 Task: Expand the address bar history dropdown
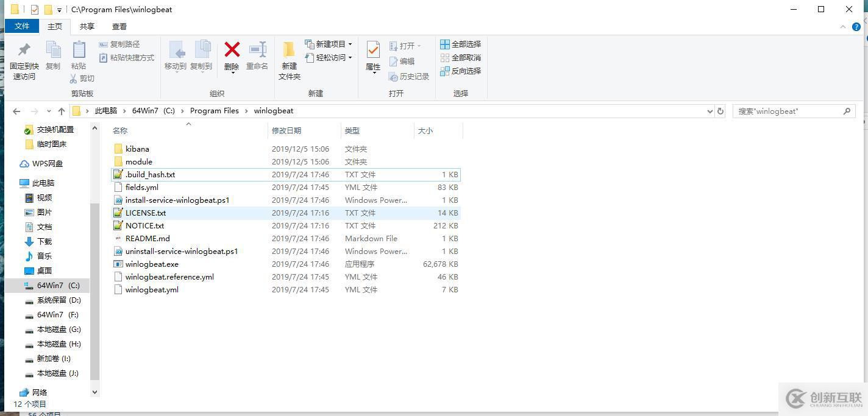tap(710, 111)
